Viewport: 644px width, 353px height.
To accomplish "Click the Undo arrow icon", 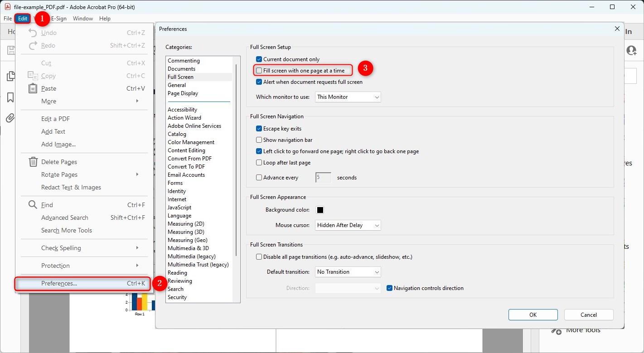I will coord(32,32).
